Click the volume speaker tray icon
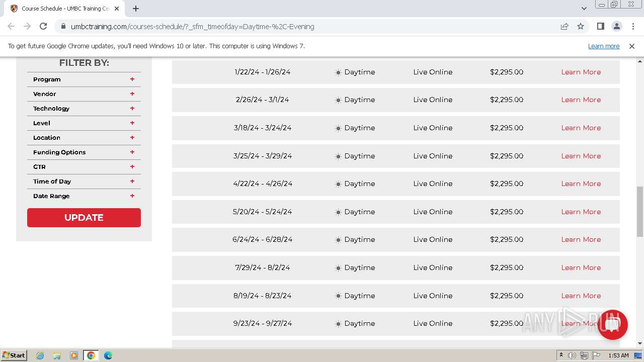 click(x=572, y=355)
